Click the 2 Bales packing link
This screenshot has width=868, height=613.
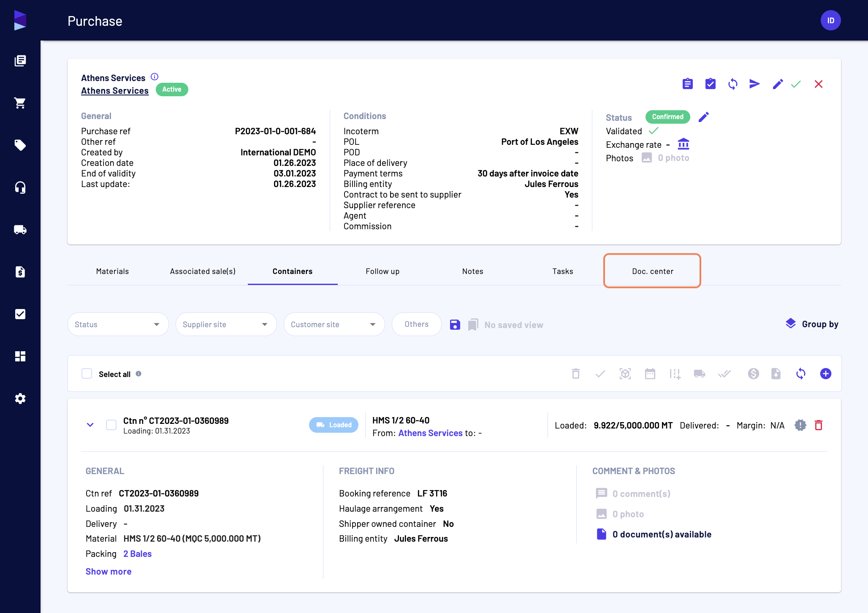[137, 553]
